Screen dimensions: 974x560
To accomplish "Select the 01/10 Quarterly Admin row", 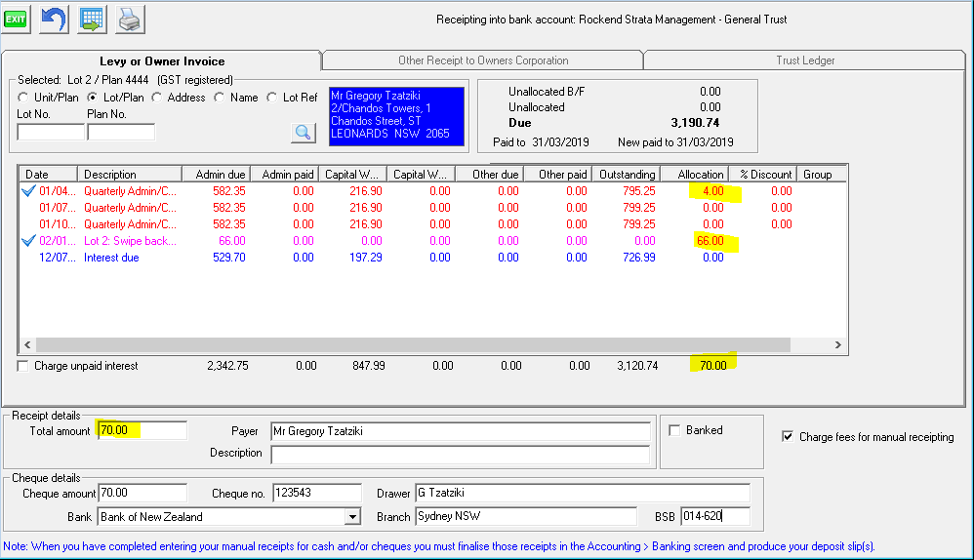I will [x=432, y=224].
